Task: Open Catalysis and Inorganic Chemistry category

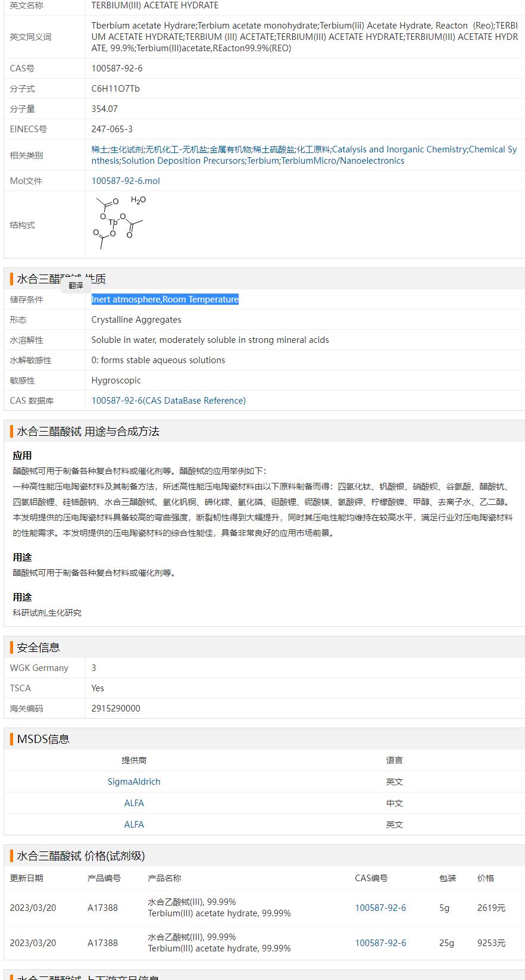Action: point(399,149)
